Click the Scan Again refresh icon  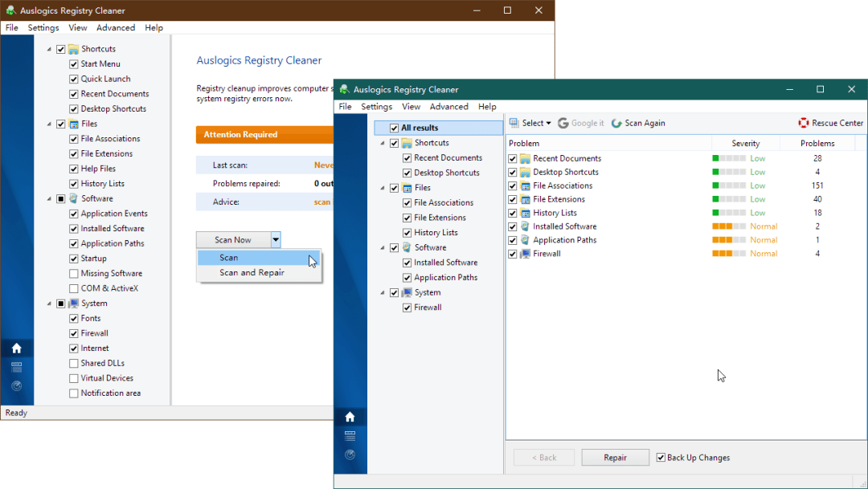(616, 123)
